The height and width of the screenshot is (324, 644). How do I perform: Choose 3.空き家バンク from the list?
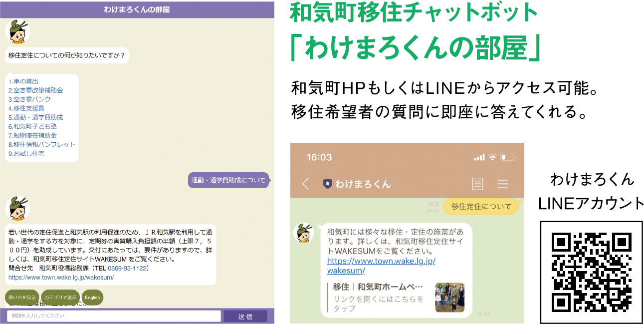pos(29,99)
